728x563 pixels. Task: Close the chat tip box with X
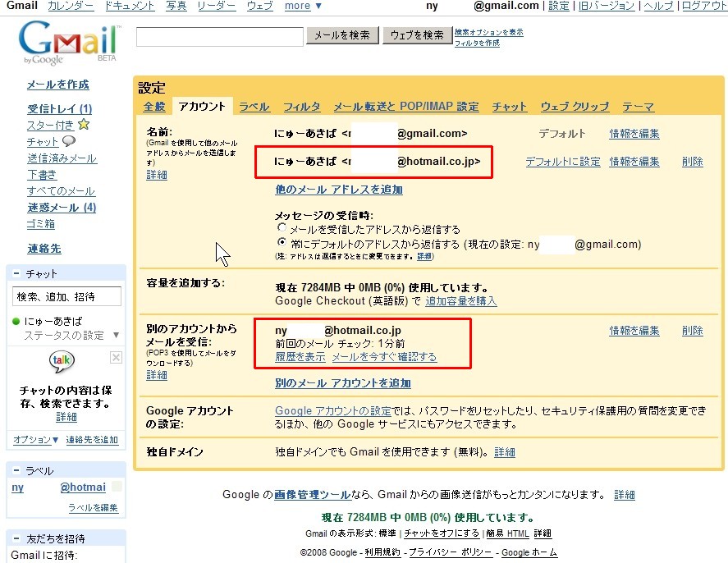pos(116,357)
